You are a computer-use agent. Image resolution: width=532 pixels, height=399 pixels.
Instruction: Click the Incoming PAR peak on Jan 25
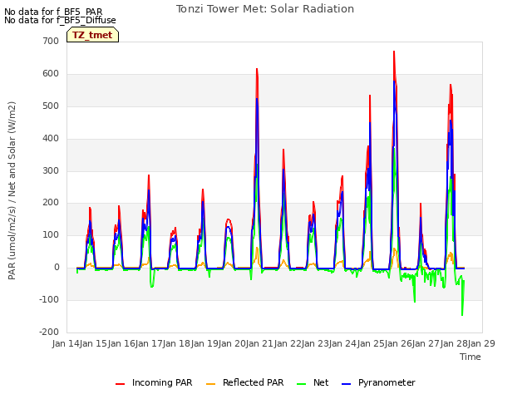(394, 52)
